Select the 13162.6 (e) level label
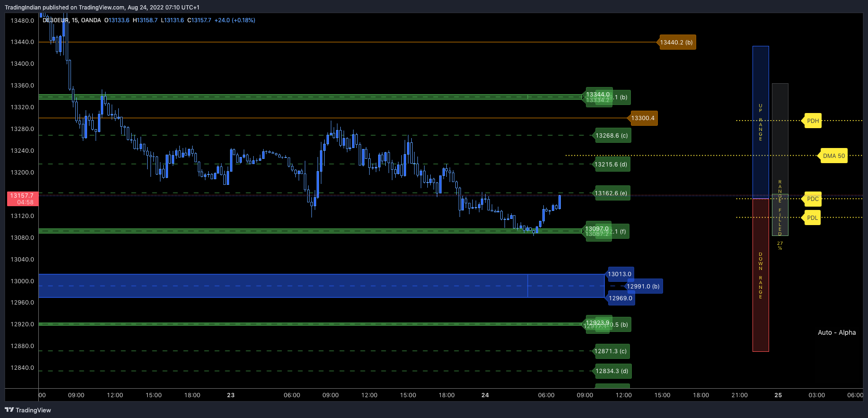Screen dimensions: 868x418 (611, 193)
